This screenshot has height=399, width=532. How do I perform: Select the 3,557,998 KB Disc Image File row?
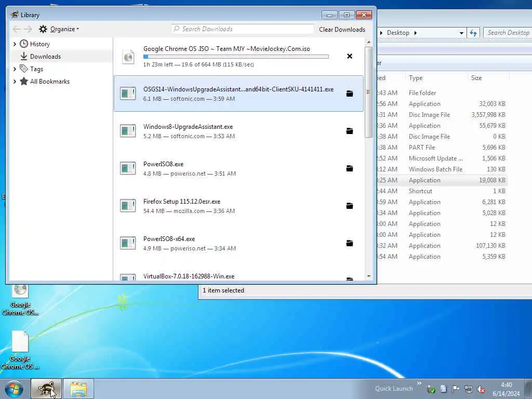pyautogui.click(x=443, y=115)
